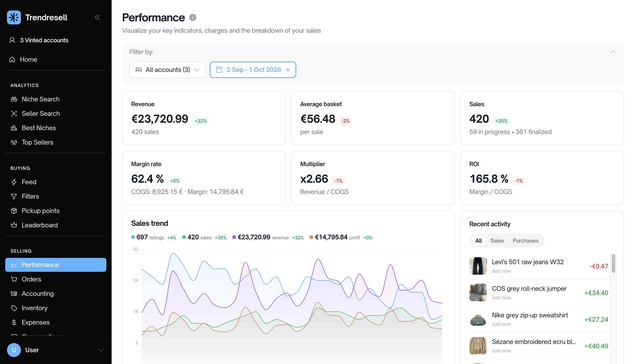Click the User avatar circle
Viewport: 634px width, 364px height.
[14, 350]
